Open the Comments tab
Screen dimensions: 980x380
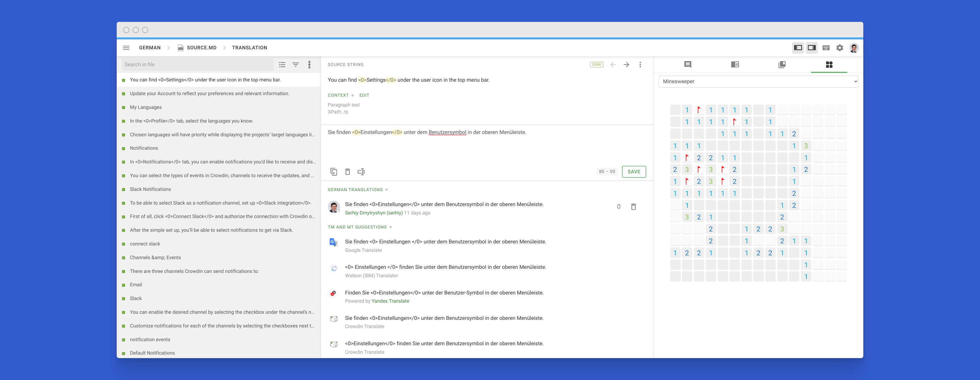pos(687,65)
